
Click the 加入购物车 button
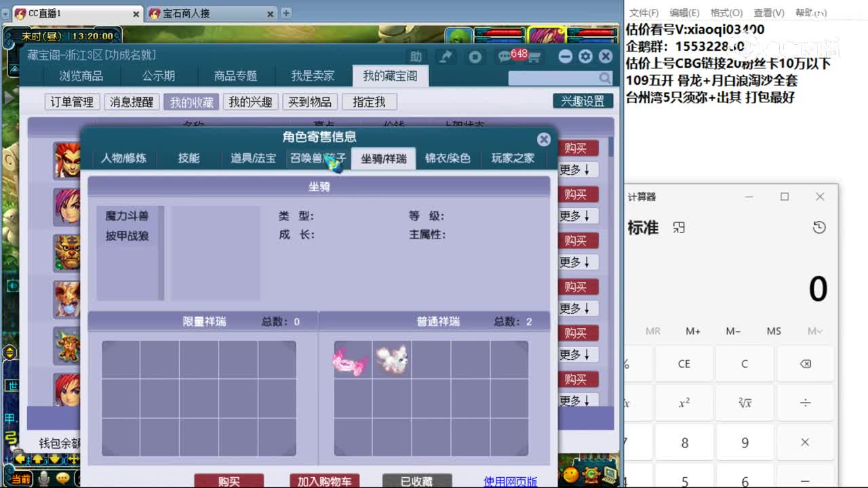point(324,481)
